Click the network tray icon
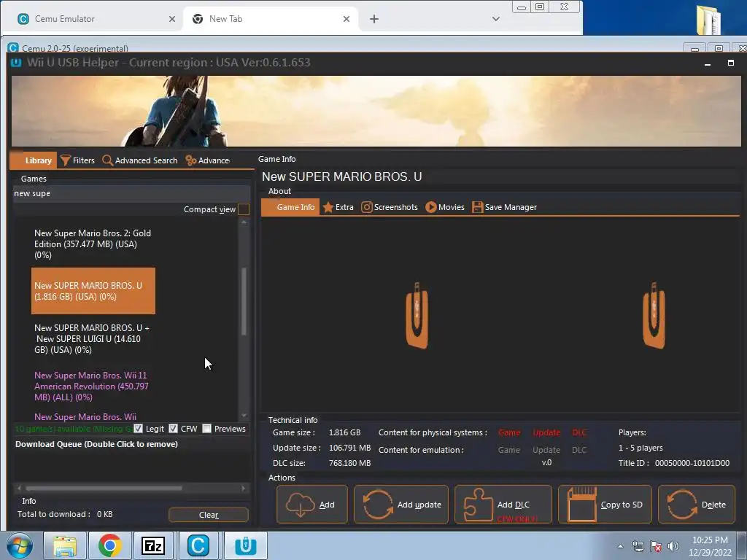 click(638, 546)
